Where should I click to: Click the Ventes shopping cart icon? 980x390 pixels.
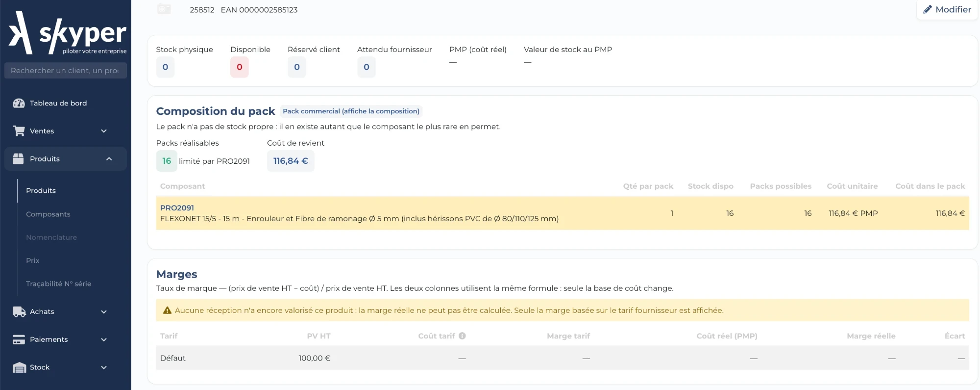[x=19, y=131]
